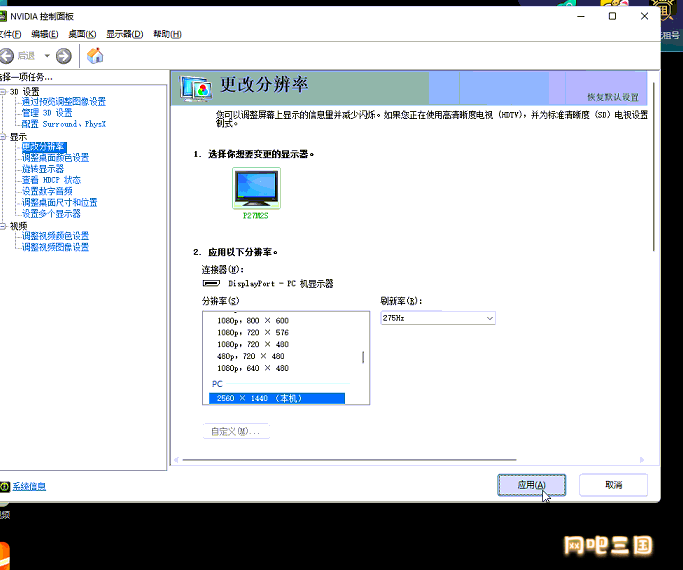This screenshot has height=570, width=683.
Task: Open the 系统信息 link
Action: point(29,486)
